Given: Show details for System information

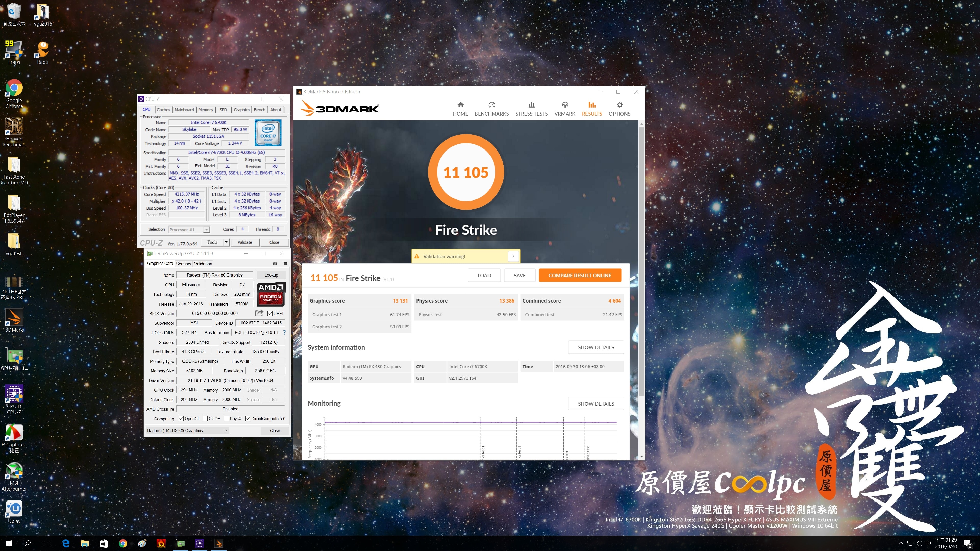Looking at the screenshot, I should tap(596, 347).
